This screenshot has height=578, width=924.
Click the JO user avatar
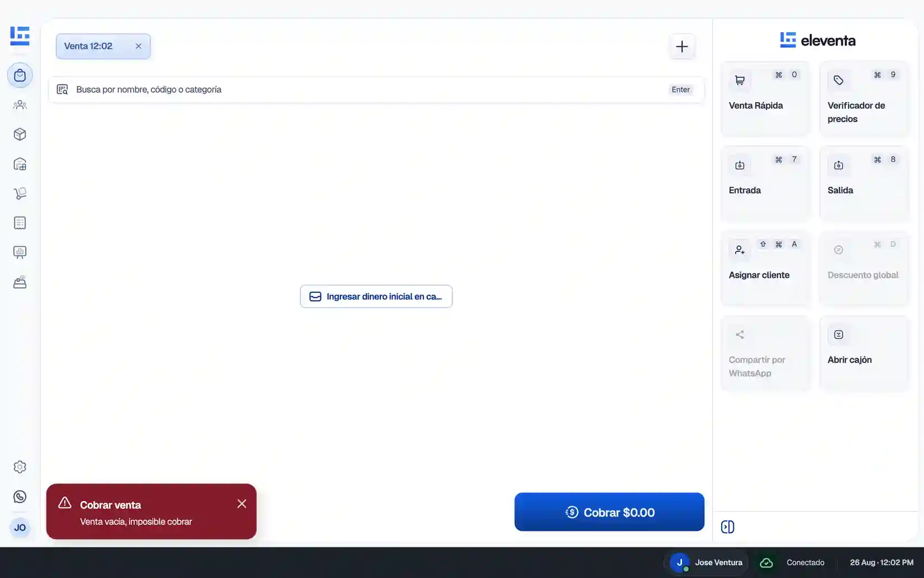pos(20,528)
